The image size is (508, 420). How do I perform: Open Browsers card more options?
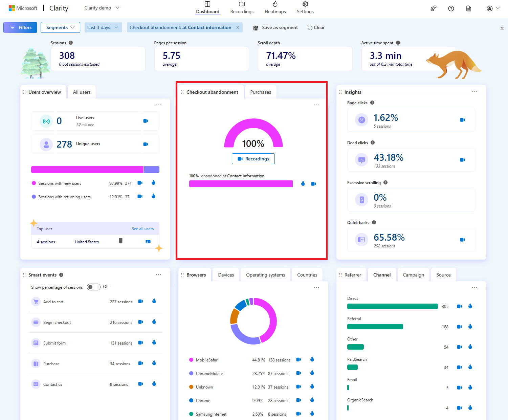click(x=316, y=288)
